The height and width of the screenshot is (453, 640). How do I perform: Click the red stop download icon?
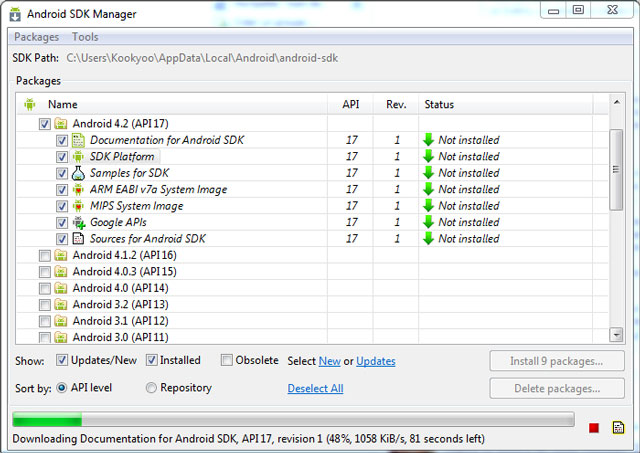coord(593,428)
